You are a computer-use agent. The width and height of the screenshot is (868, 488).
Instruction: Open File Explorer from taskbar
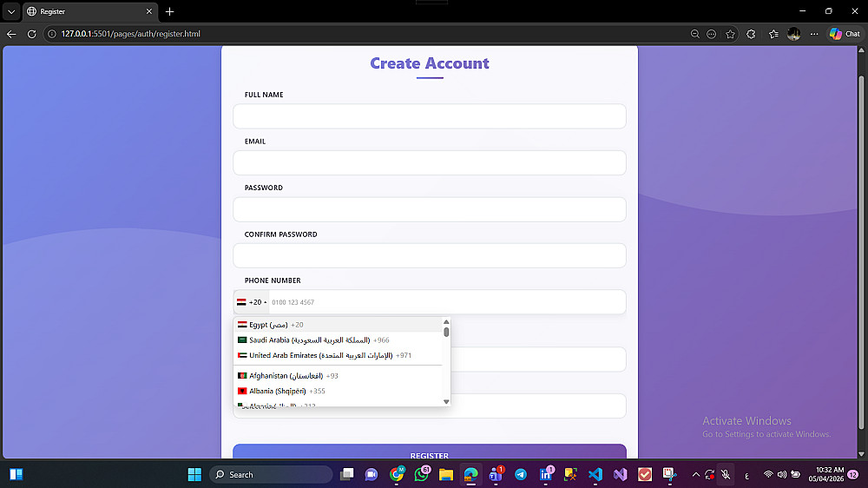coord(446,475)
